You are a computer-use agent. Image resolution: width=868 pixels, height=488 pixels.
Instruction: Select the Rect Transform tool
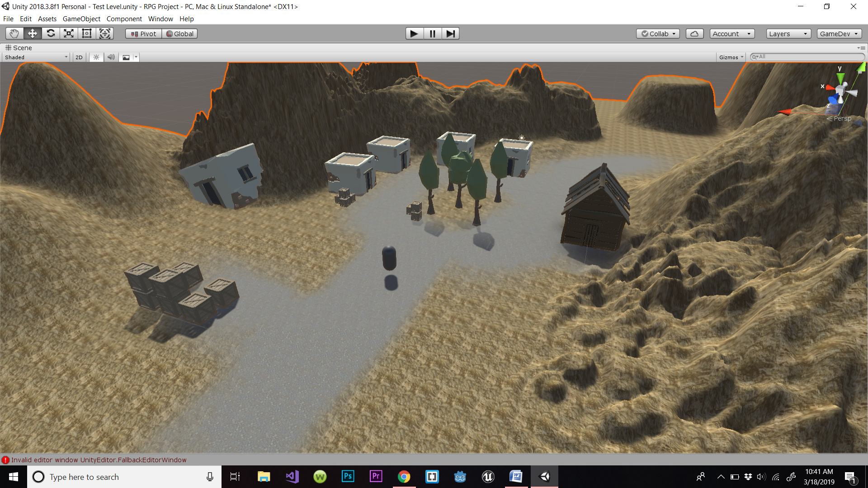pyautogui.click(x=86, y=33)
